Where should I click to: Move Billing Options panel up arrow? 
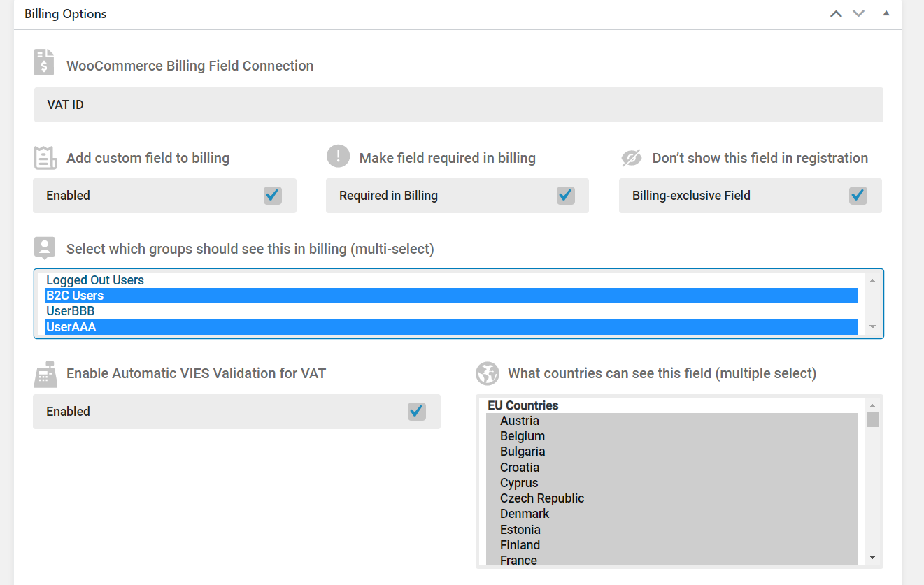coord(836,14)
